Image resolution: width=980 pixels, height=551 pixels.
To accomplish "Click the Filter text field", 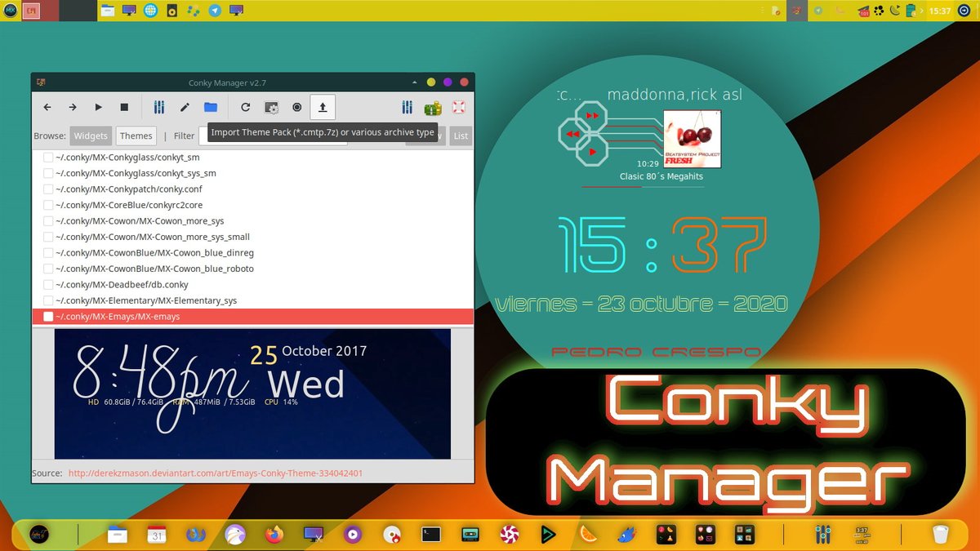I will (x=273, y=136).
